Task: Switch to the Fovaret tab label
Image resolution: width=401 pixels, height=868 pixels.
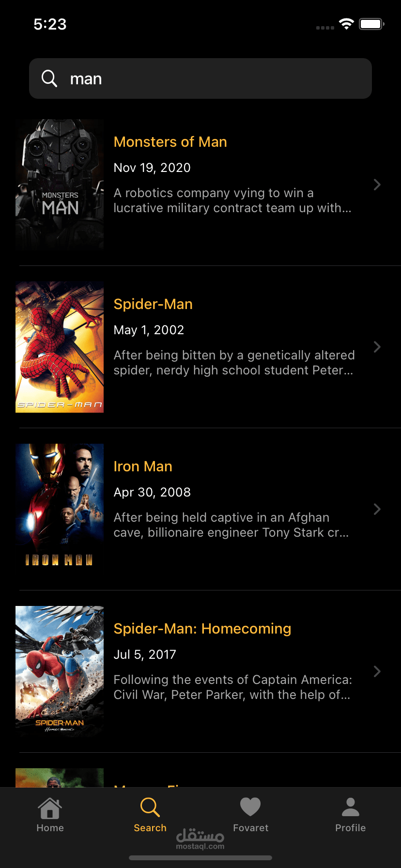Action: click(250, 828)
